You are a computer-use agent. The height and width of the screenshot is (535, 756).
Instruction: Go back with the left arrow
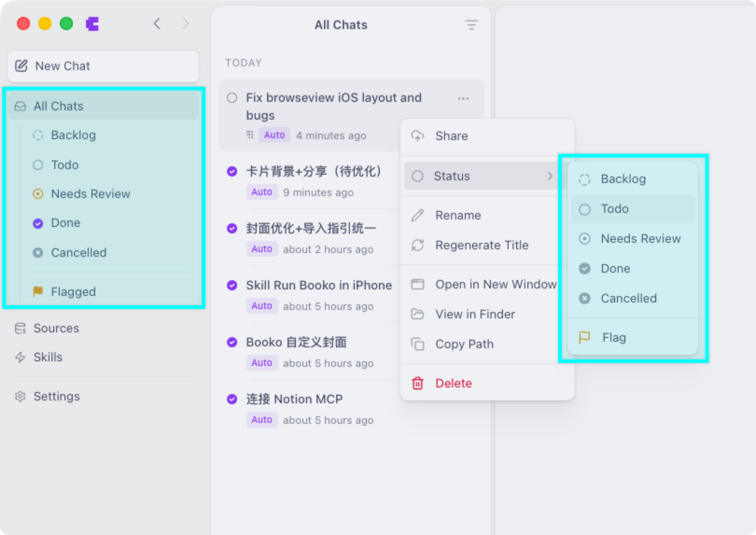(157, 24)
